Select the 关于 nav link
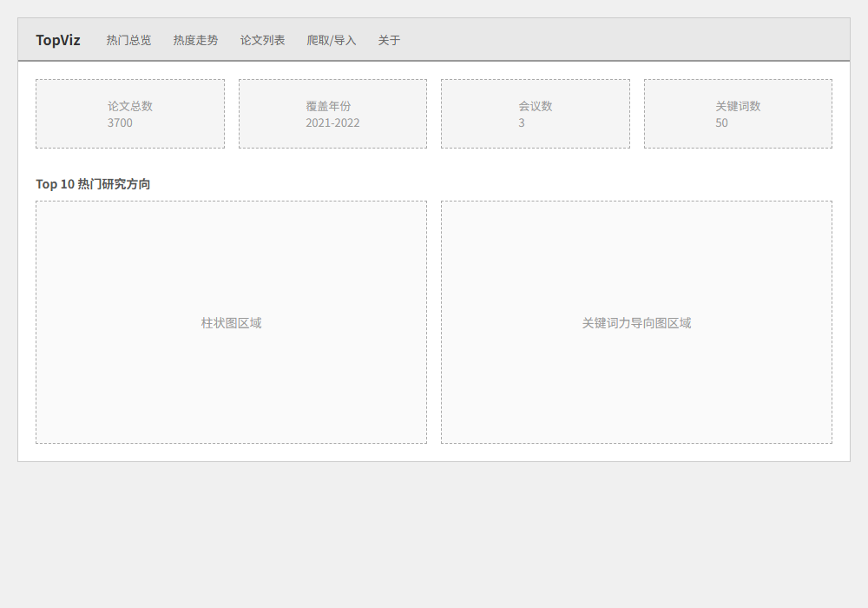This screenshot has height=608, width=868. pos(389,40)
